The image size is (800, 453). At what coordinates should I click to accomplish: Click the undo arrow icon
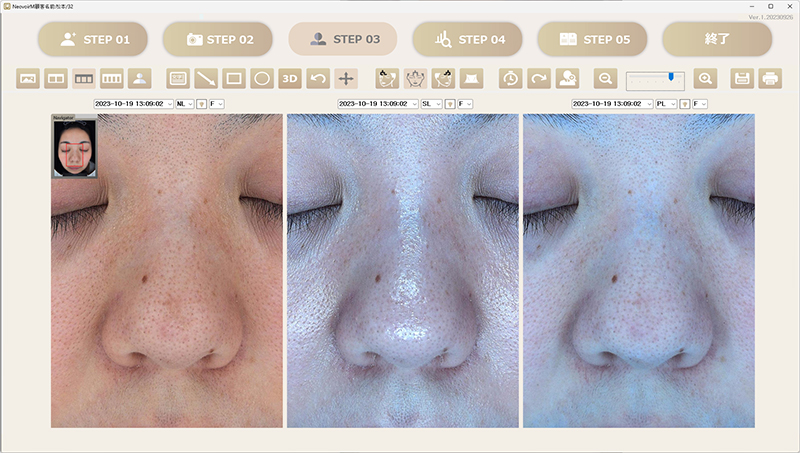point(318,78)
